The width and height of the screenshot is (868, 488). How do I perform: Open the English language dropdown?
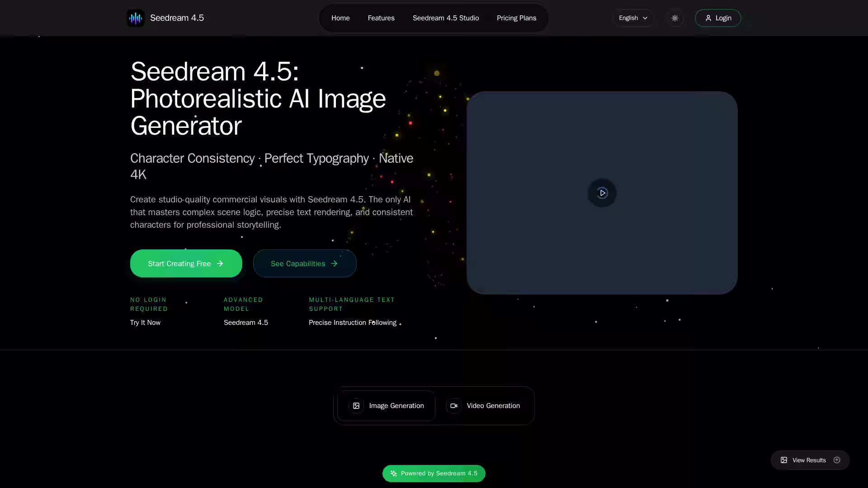[633, 18]
